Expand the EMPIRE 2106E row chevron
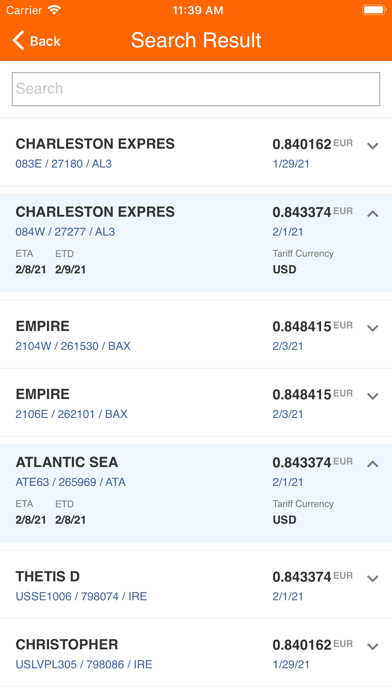392x696 pixels. 373,396
